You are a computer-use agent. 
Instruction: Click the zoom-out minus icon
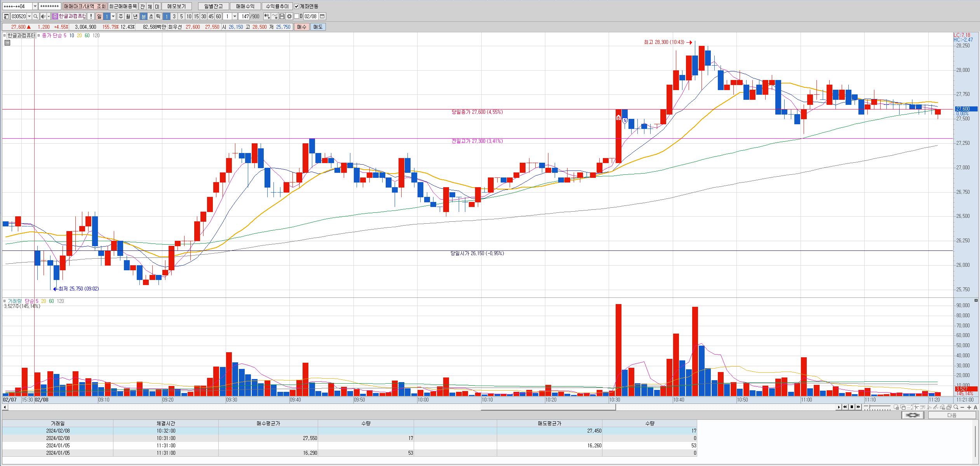962,407
